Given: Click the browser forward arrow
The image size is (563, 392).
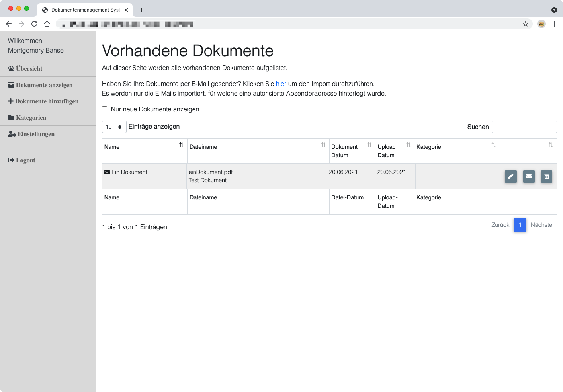Looking at the screenshot, I should [x=22, y=24].
